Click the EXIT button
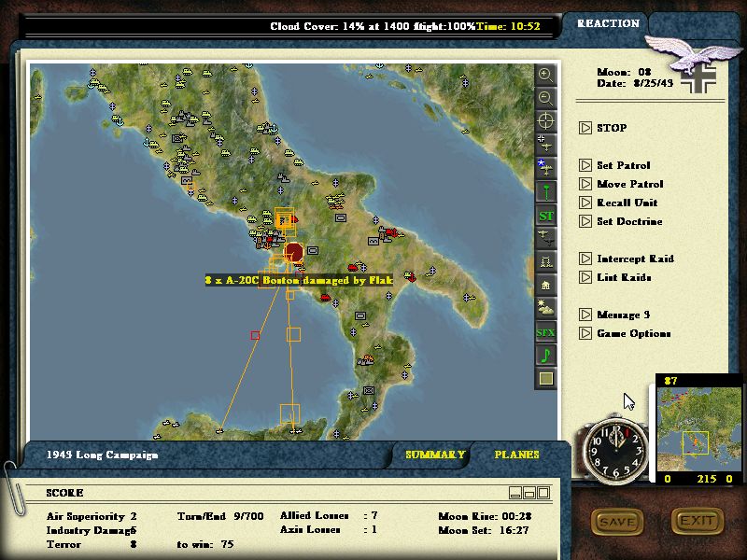 697,521
